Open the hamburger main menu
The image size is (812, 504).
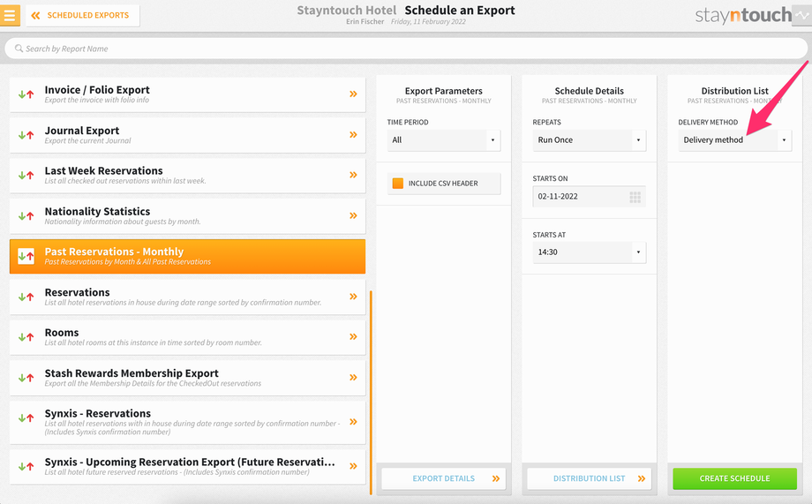10,15
